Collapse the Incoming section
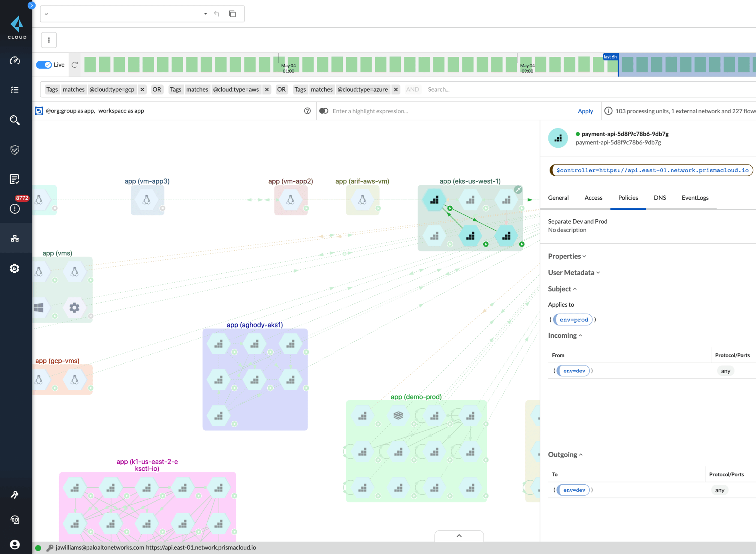756x554 pixels. 565,335
